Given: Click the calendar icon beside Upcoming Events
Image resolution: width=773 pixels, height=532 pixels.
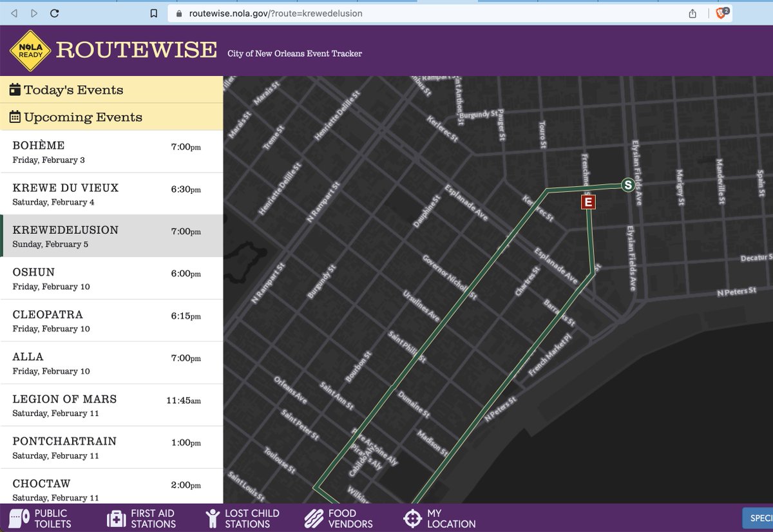Looking at the screenshot, I should (x=15, y=117).
